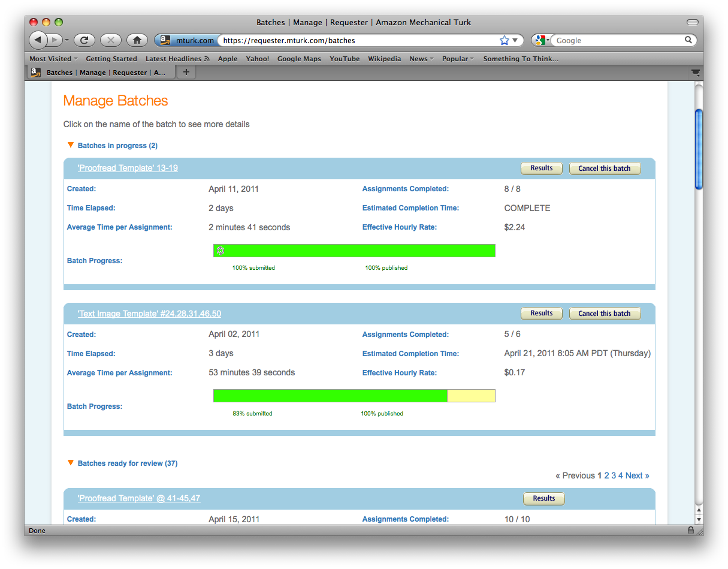This screenshot has height=569, width=728.
Task: Go to page 4 of review batches
Action: tap(621, 475)
